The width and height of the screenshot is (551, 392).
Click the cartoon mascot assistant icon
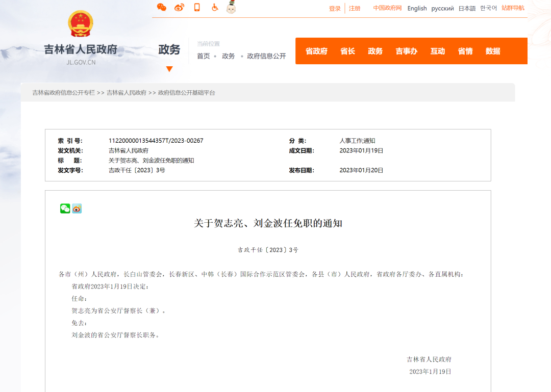pyautogui.click(x=231, y=7)
